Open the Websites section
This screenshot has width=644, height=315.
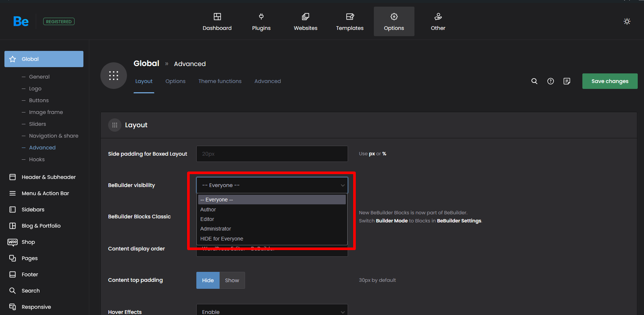(306, 21)
